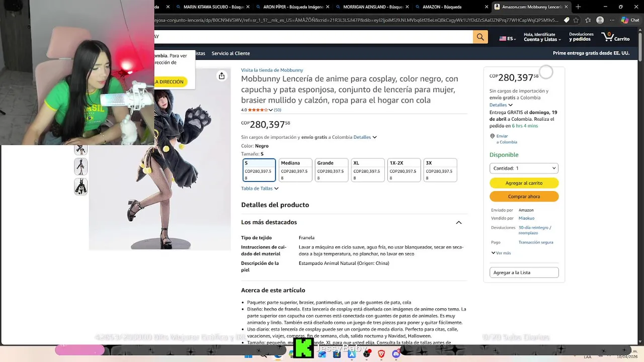
Task: Click the Acerca de este artículo heading
Action: coord(273,290)
